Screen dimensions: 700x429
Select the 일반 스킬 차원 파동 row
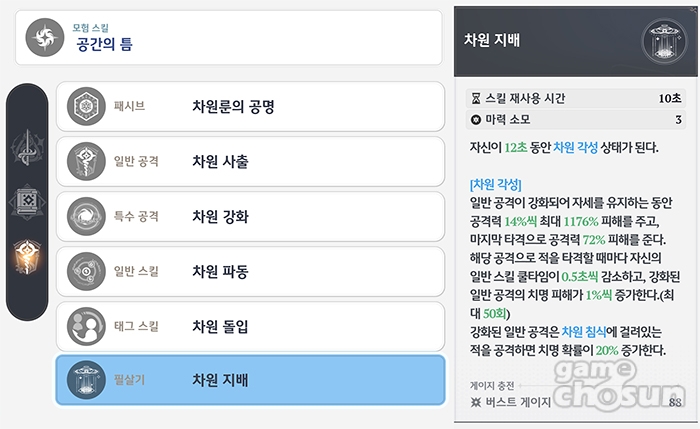[250, 271]
